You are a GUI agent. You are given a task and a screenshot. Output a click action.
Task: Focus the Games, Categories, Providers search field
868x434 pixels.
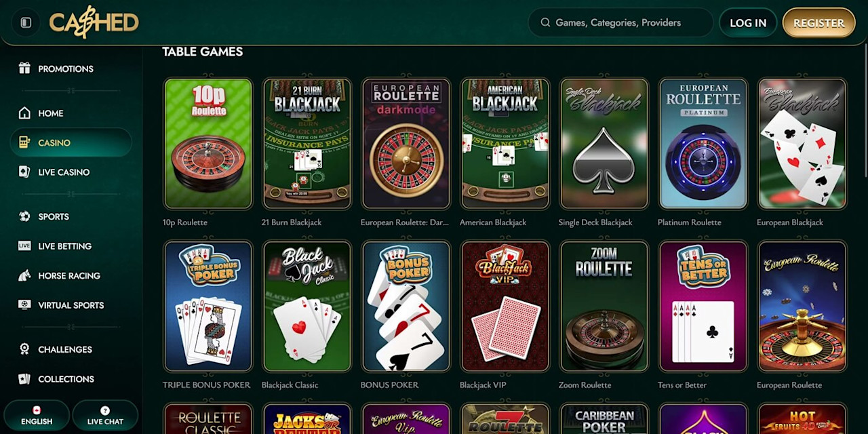pyautogui.click(x=620, y=22)
